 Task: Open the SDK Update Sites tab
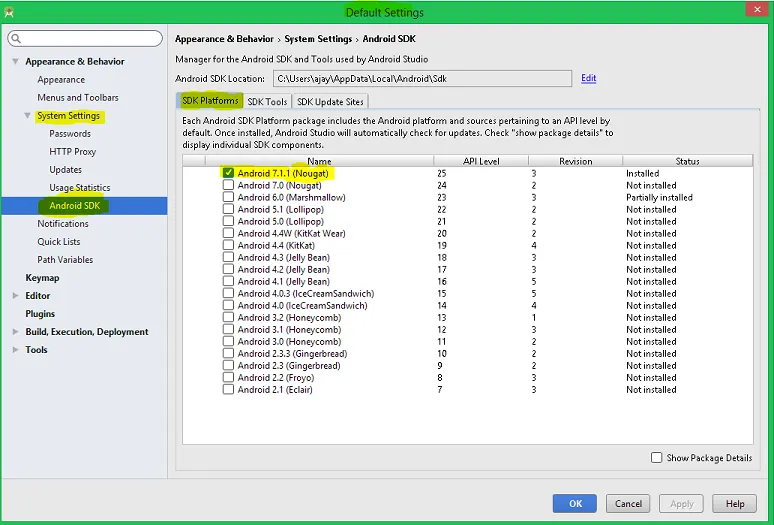[x=330, y=101]
